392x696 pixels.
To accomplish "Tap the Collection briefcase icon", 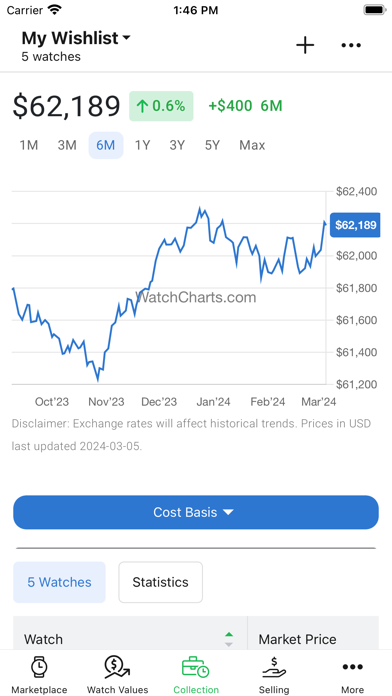I will (x=196, y=668).
